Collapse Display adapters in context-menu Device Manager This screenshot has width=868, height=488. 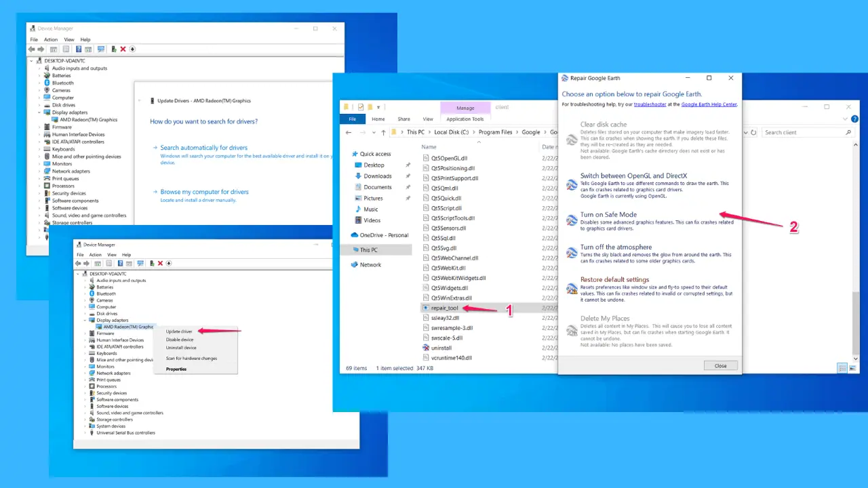(x=85, y=320)
